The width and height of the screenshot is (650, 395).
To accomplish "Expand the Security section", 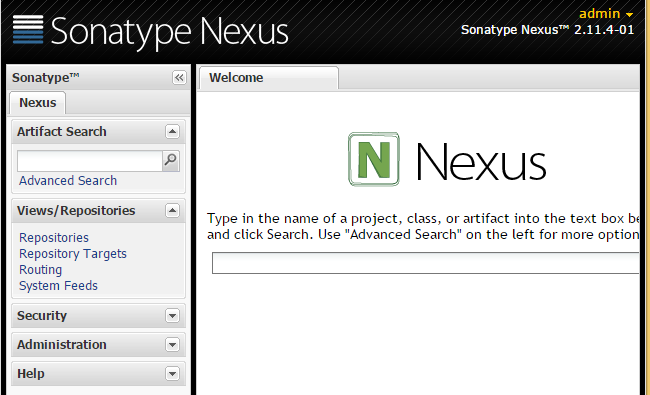I will click(x=172, y=316).
